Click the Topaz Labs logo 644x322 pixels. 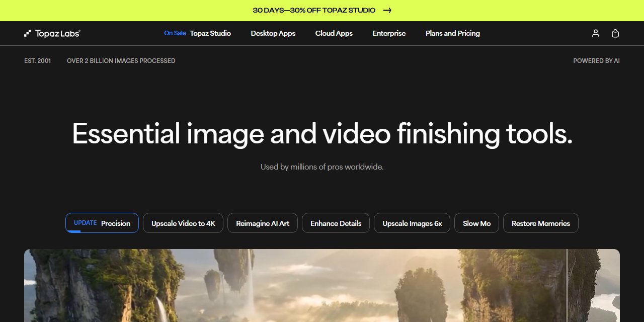point(52,33)
